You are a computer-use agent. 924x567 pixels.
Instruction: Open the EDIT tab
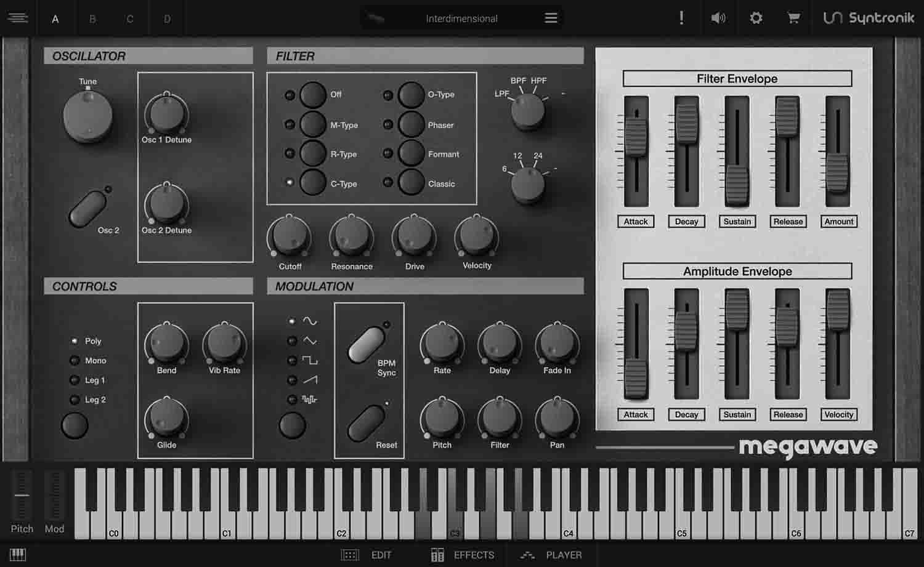[x=367, y=555]
